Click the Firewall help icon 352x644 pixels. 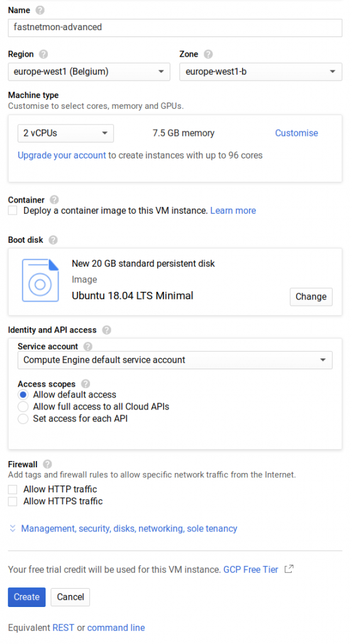pyautogui.click(x=48, y=465)
